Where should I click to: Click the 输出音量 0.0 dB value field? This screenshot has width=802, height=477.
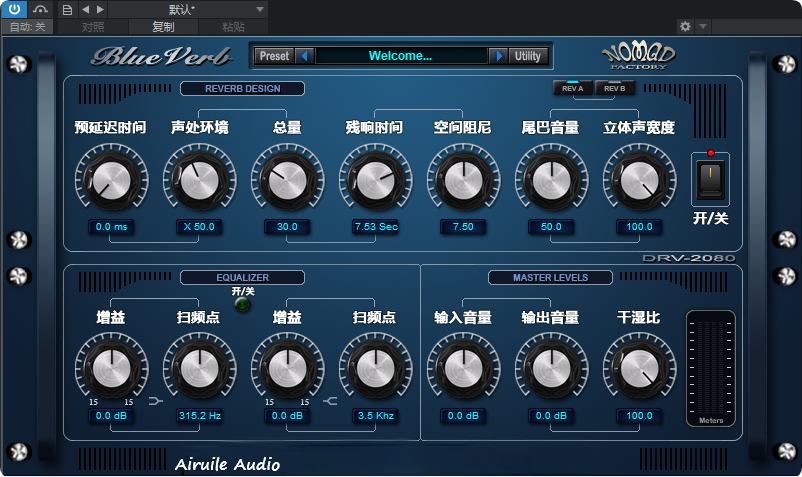pos(551,416)
